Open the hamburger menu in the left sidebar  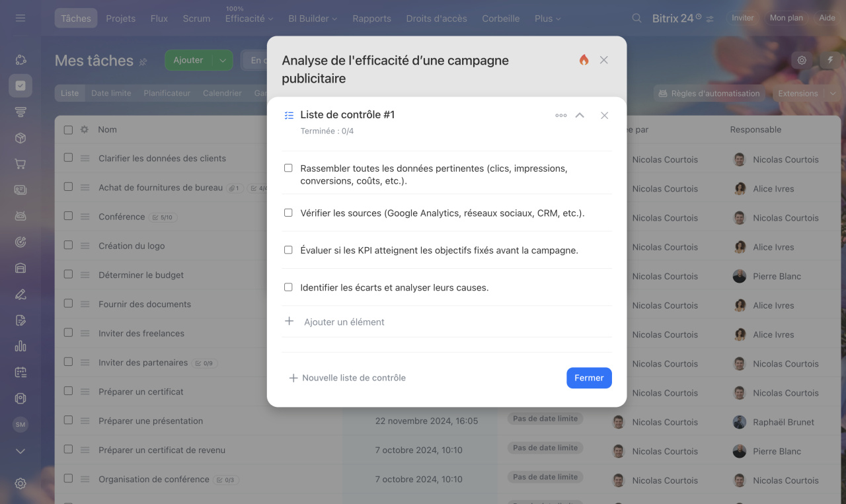20,18
